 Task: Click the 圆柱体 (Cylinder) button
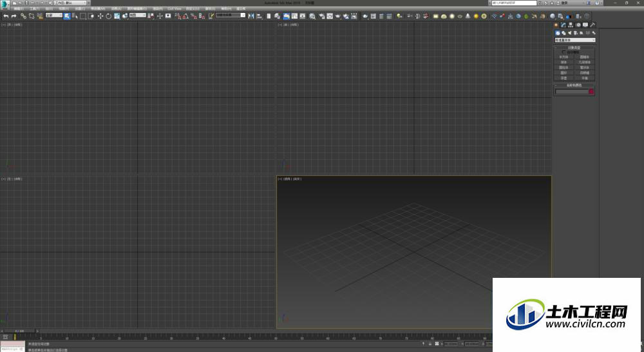click(563, 68)
